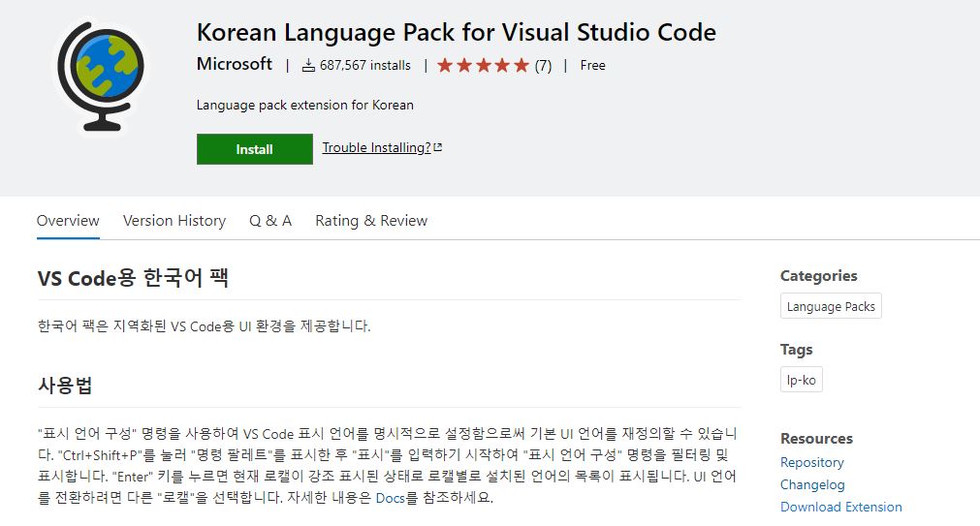This screenshot has width=980, height=526.
Task: Click the green Install button
Action: pos(254,149)
